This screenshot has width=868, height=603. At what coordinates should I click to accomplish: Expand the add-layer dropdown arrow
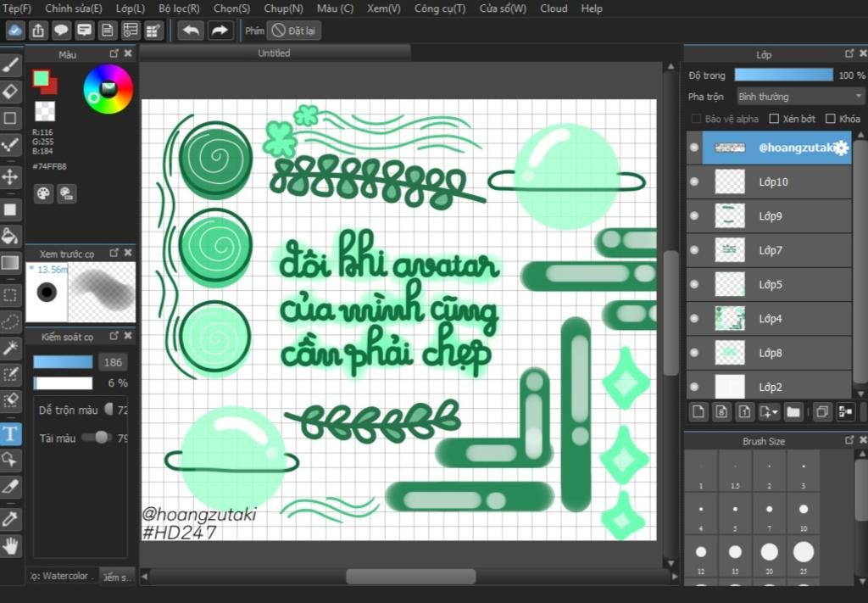[775, 412]
